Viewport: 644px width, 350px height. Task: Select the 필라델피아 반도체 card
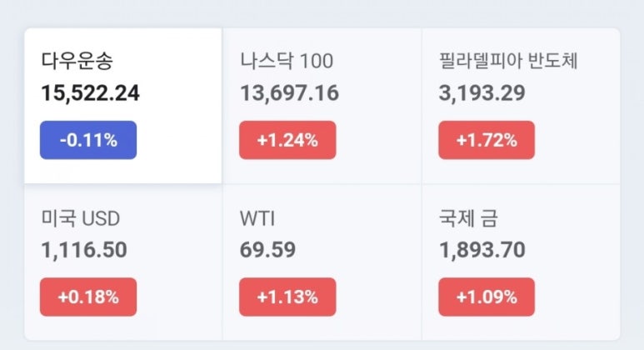pos(521,106)
